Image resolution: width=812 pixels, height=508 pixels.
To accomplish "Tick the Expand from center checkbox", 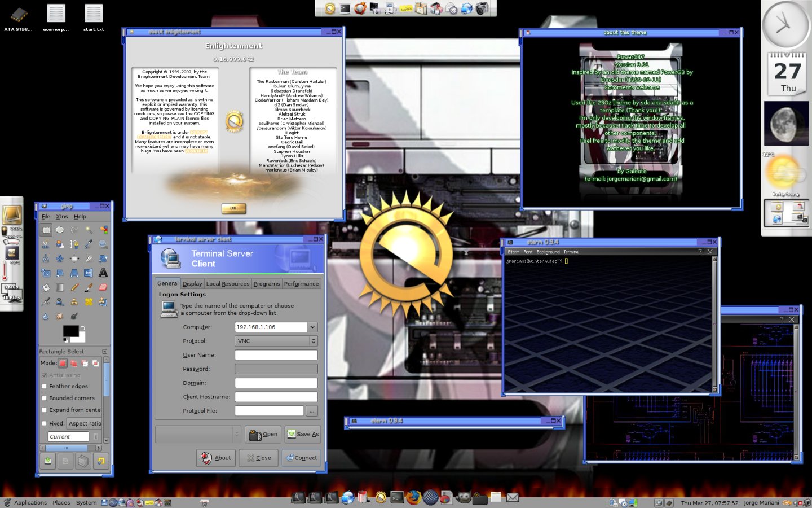I will coord(45,410).
